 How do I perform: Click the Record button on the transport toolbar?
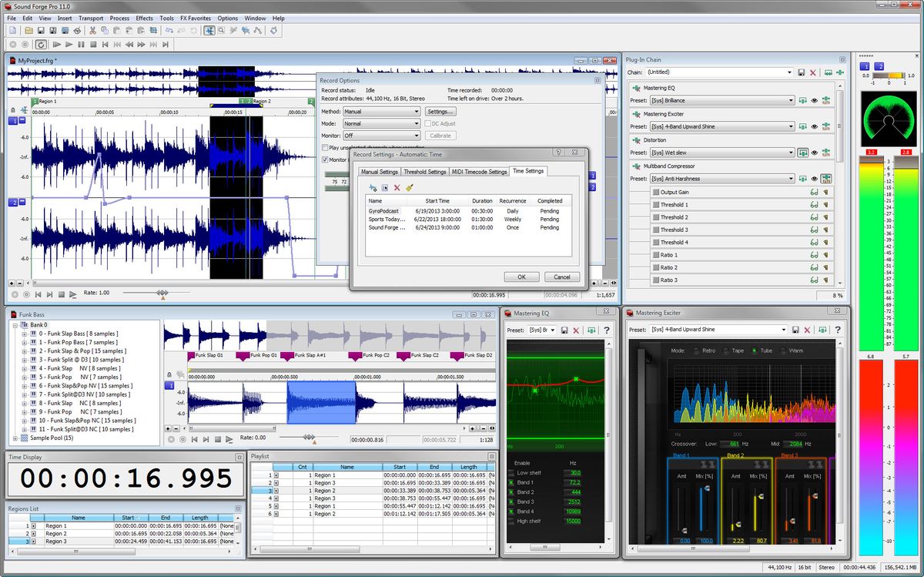point(13,44)
